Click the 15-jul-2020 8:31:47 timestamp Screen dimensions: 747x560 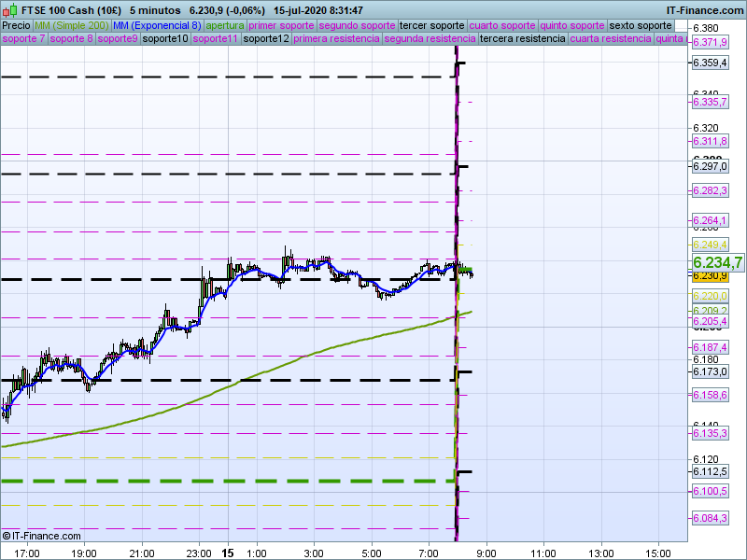(318, 10)
